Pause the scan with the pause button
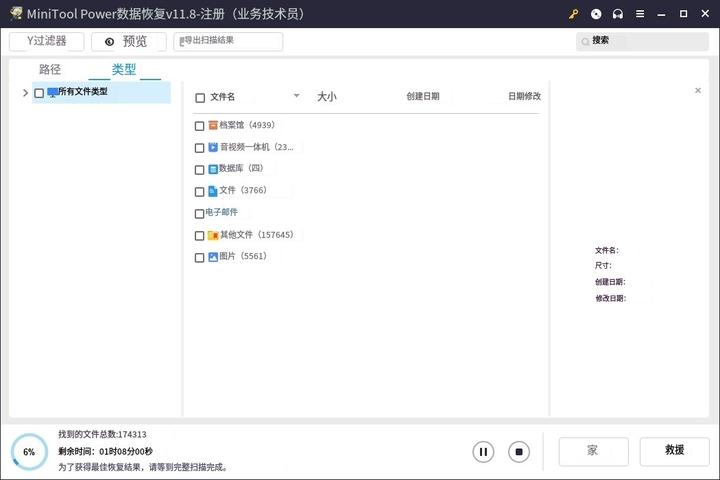720x480 pixels. point(483,452)
